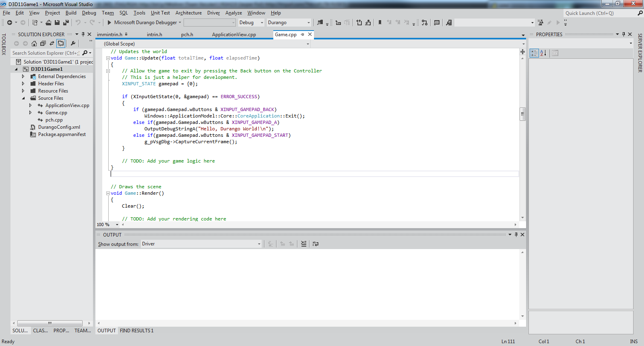This screenshot has height=346, width=644.
Task: Click inside the Quick Launch search field
Action: point(600,13)
